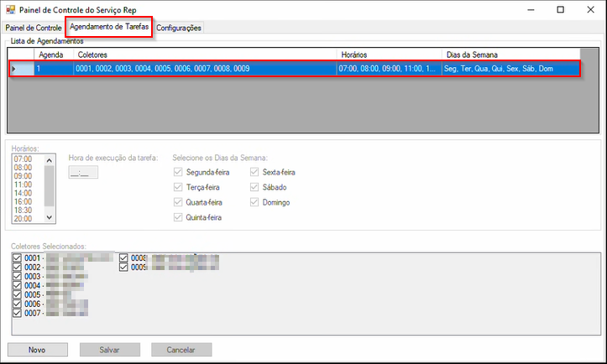Uncheck collector 0001 in Coletores Selecionados
Screen dimensions: 607x364
(x=18, y=257)
